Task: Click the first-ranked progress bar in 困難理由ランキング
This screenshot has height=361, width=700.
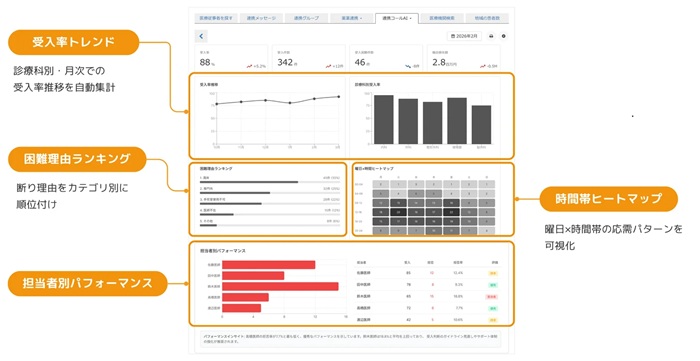Action: (270, 182)
